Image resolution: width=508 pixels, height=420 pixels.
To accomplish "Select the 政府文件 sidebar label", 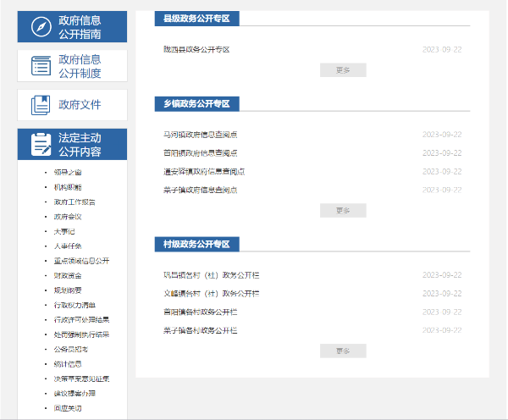I will (80, 105).
